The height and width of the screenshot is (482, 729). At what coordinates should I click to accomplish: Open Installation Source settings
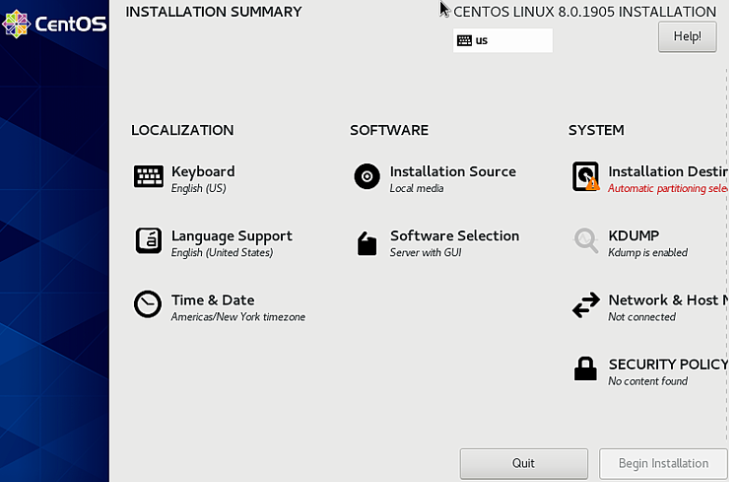452,172
